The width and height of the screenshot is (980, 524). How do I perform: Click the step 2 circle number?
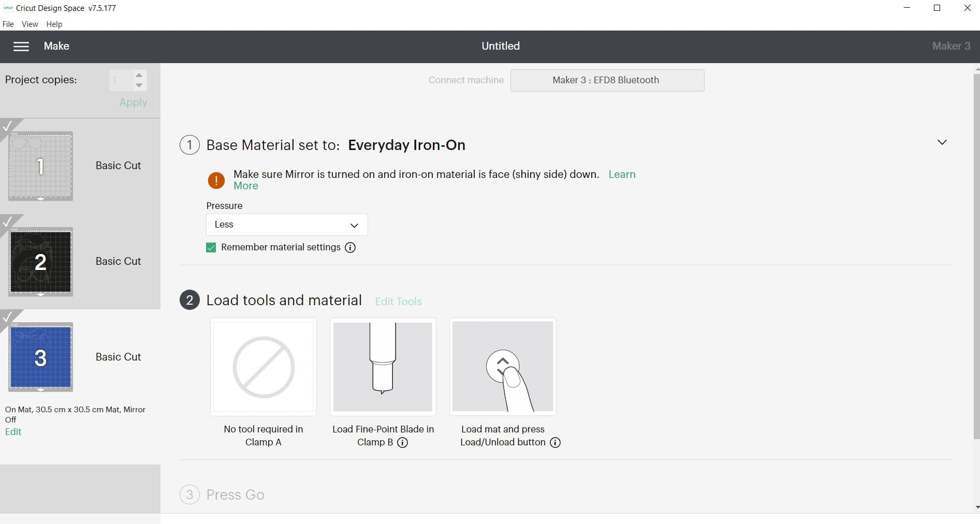click(x=189, y=301)
